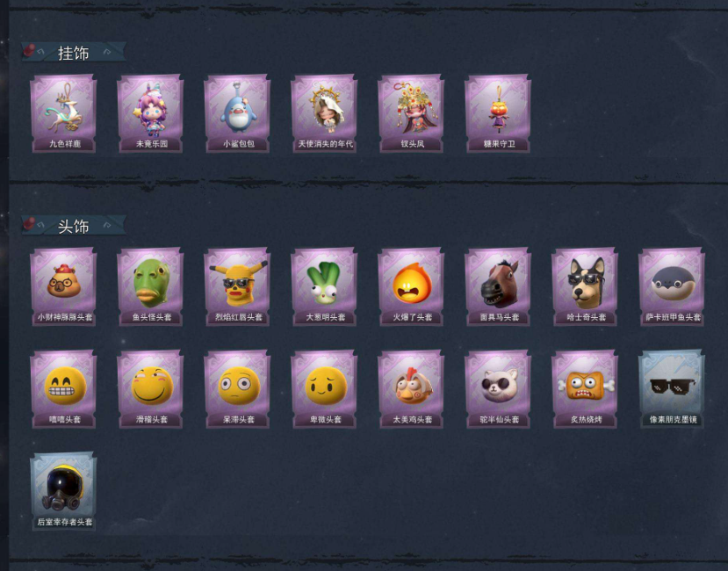The image size is (728, 571).
Task: Select the 太美鸡头套 chicken headgear
Action: [411, 389]
